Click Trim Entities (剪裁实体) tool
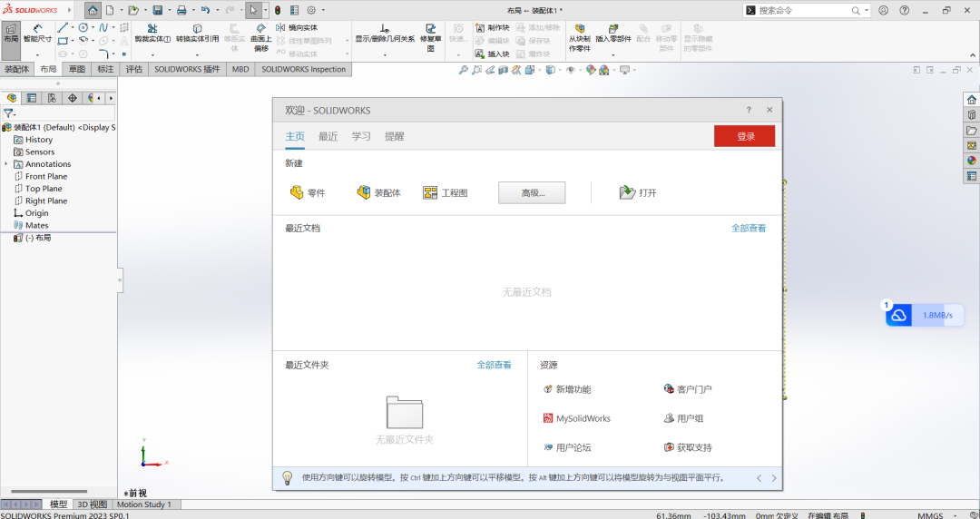 click(x=152, y=34)
